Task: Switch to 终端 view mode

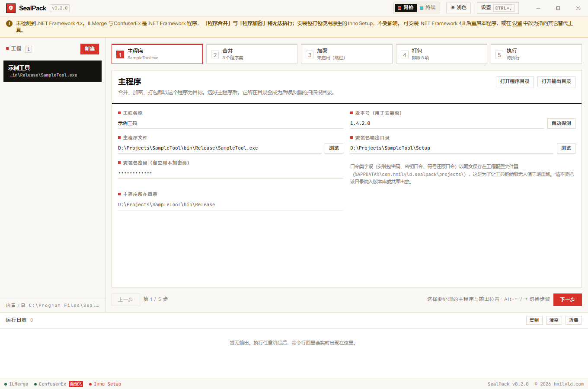Action: pos(428,8)
